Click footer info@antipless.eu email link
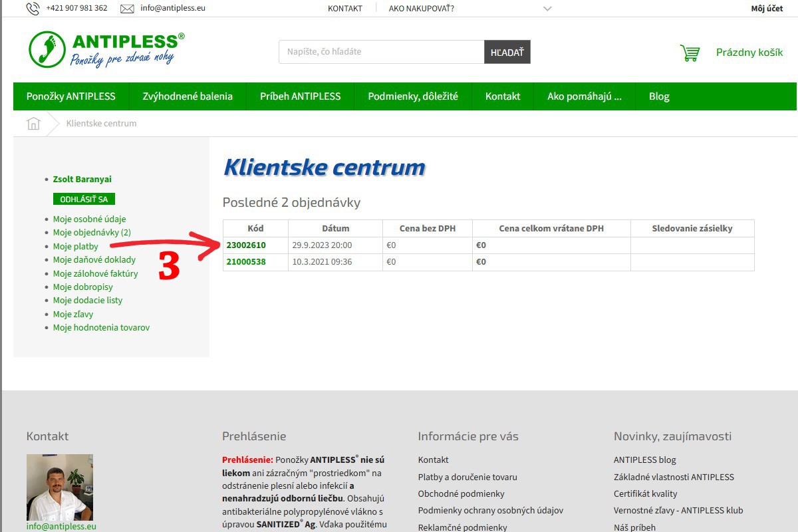Image resolution: width=798 pixels, height=532 pixels. (61, 526)
